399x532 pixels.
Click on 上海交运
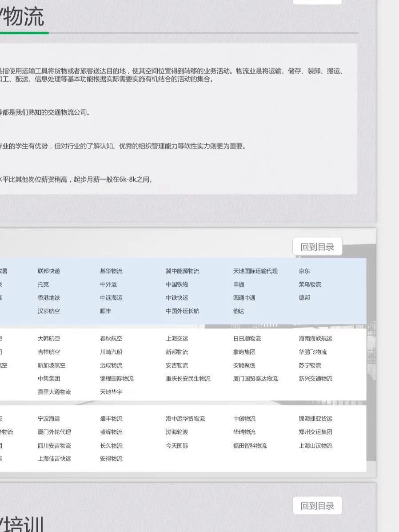177,338
